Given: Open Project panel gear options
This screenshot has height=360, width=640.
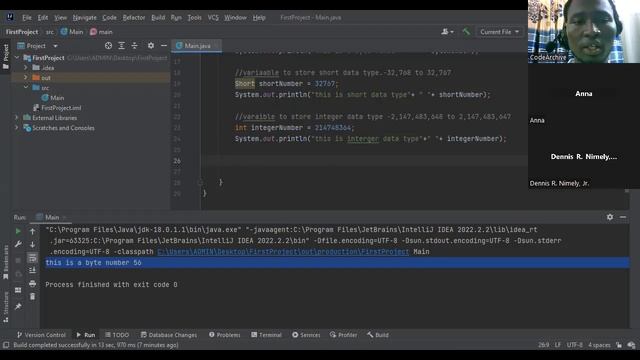Looking at the screenshot, I should pyautogui.click(x=151, y=46).
